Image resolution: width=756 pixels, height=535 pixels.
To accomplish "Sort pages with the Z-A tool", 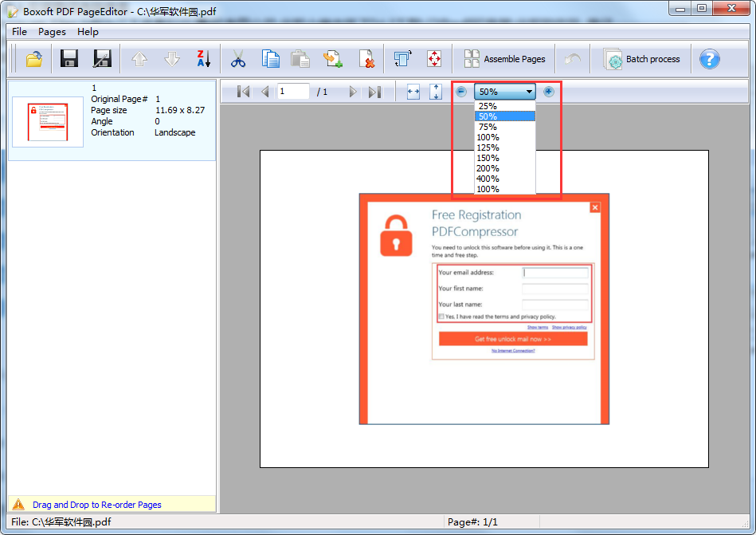I will pyautogui.click(x=202, y=58).
